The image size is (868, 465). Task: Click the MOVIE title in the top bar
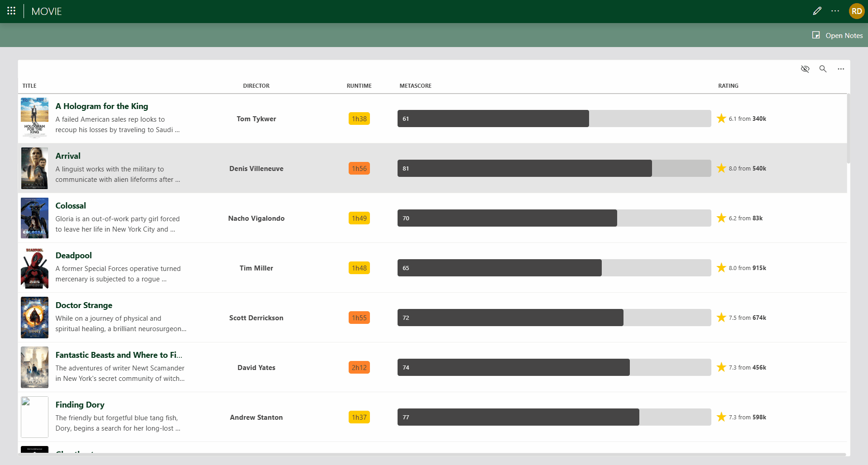47,11
